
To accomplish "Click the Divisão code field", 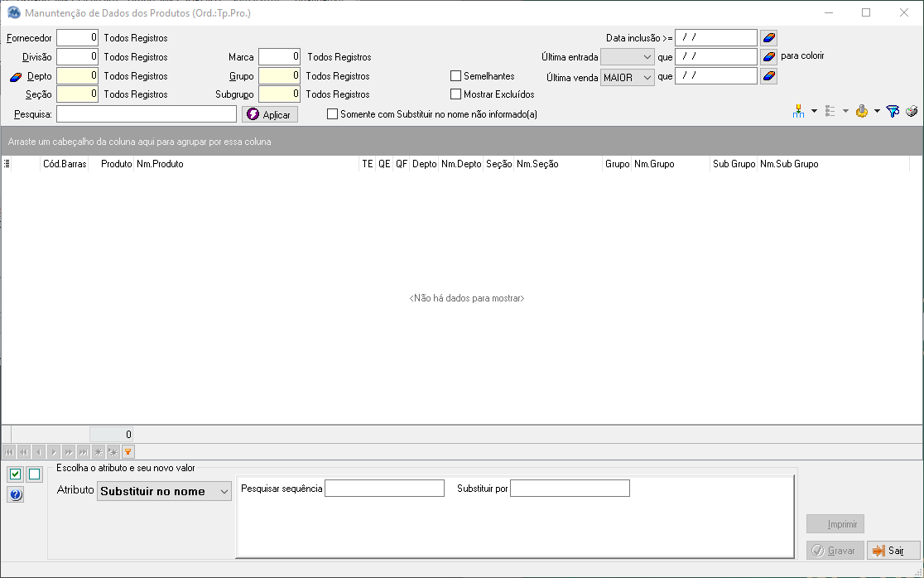I will pos(77,57).
